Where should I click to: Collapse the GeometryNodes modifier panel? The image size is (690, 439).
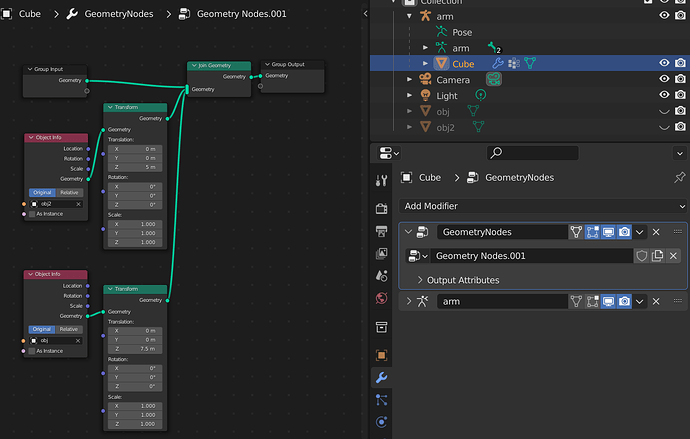[408, 232]
